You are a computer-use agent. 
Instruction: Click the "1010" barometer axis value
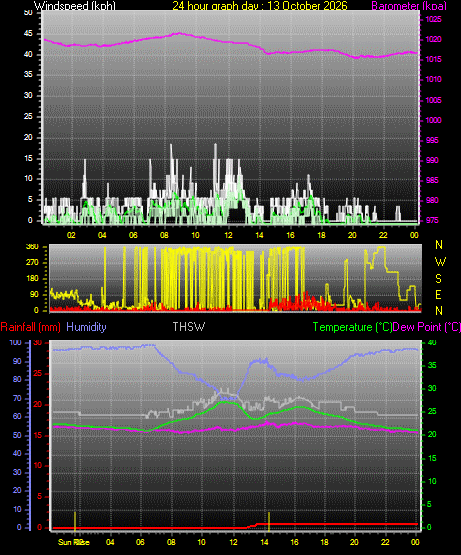(x=433, y=80)
